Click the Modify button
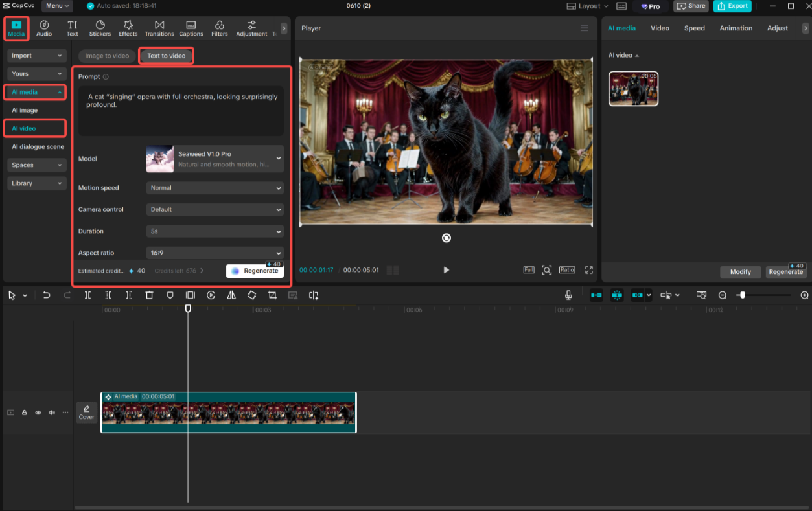The image size is (812, 511). [x=741, y=272]
